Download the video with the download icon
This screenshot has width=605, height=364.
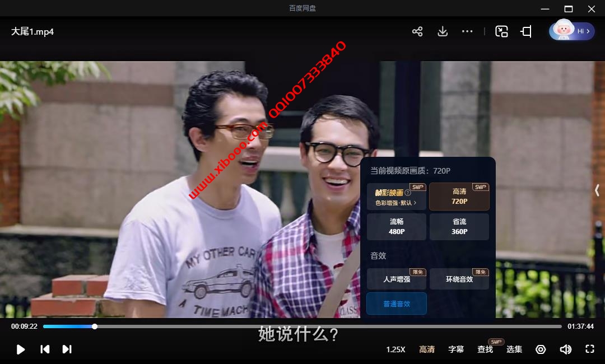coord(443,31)
